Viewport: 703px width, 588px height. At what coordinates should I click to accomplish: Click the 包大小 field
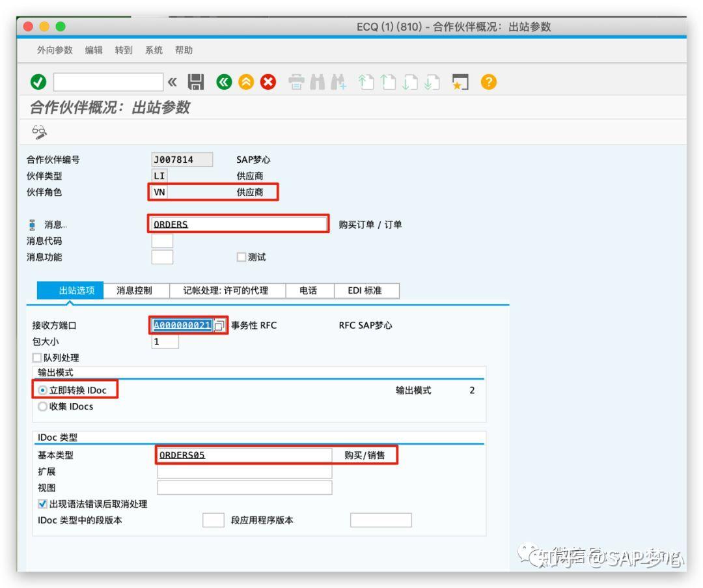[165, 342]
